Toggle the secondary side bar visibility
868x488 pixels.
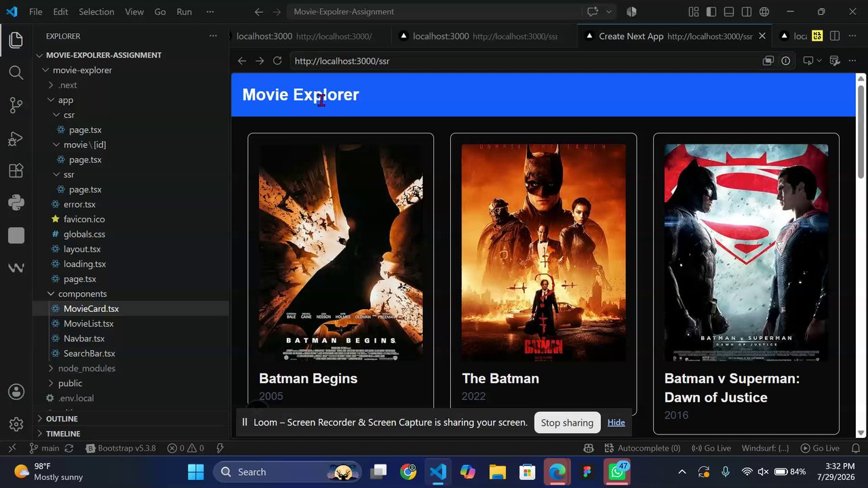click(x=747, y=12)
